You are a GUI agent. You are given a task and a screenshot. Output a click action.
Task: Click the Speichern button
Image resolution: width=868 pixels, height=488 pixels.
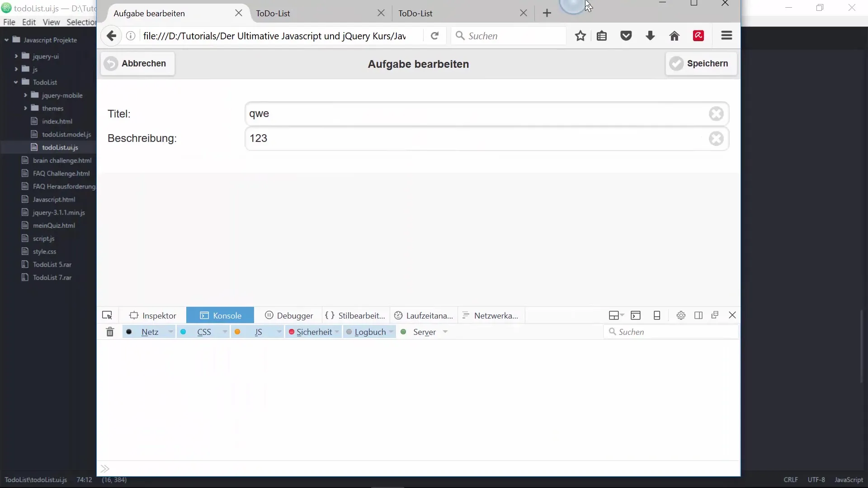(x=701, y=64)
